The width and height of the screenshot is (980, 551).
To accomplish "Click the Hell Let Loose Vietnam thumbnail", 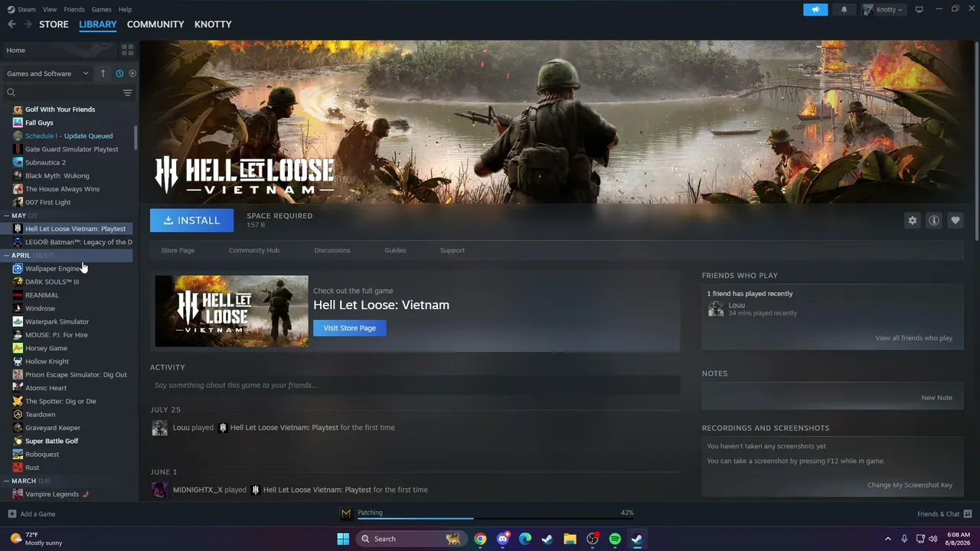I will [x=231, y=311].
